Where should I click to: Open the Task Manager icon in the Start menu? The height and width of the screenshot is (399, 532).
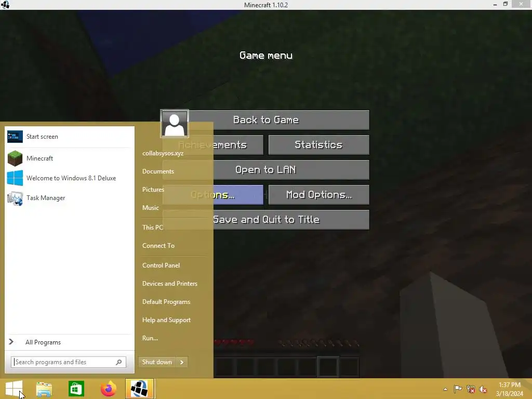(x=15, y=198)
